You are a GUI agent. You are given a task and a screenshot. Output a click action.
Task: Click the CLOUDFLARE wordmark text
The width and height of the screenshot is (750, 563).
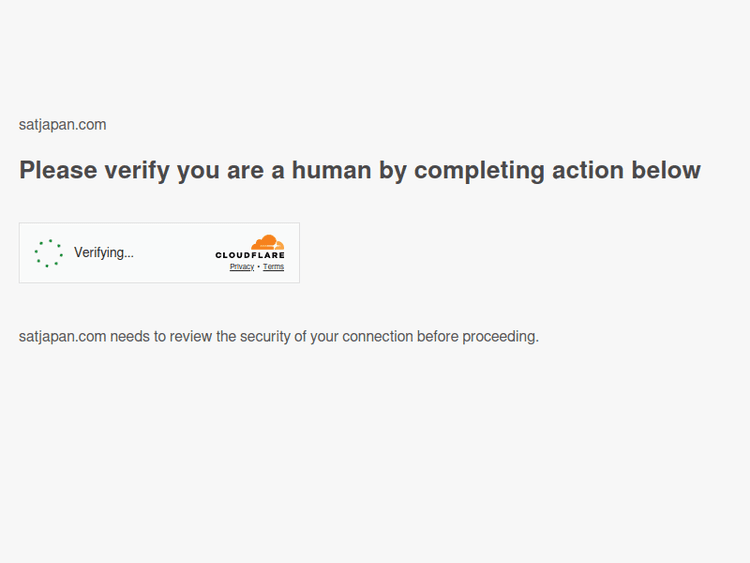pos(250,256)
